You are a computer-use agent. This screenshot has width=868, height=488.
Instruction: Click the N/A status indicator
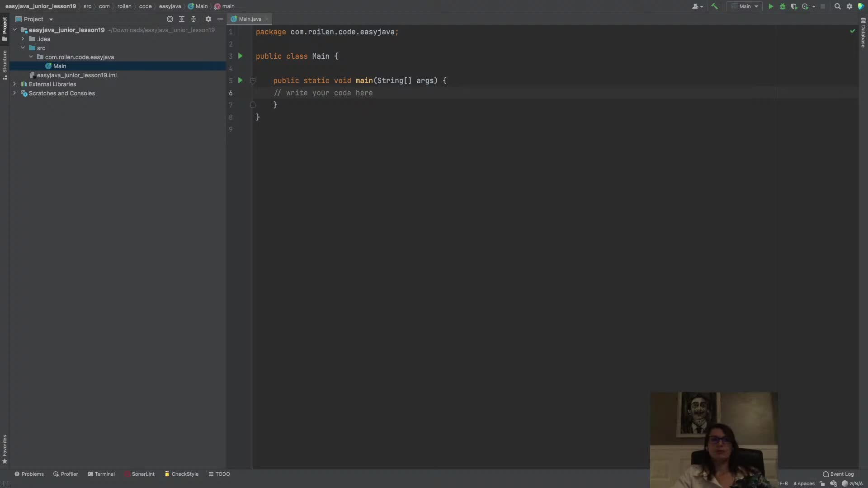[x=852, y=483]
